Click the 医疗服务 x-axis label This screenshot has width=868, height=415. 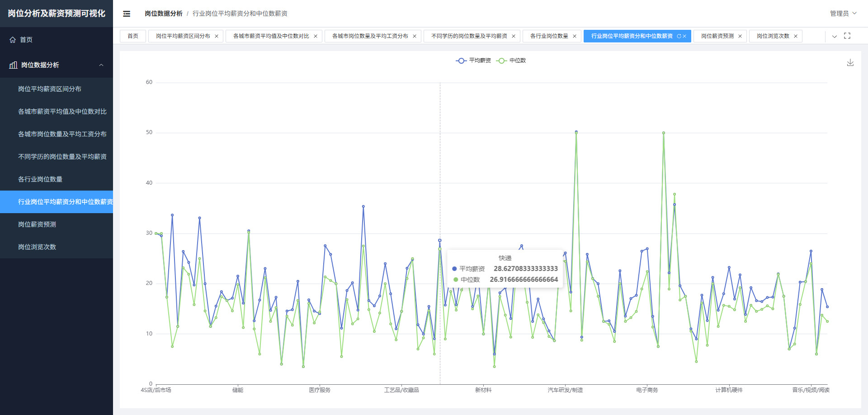tap(320, 390)
